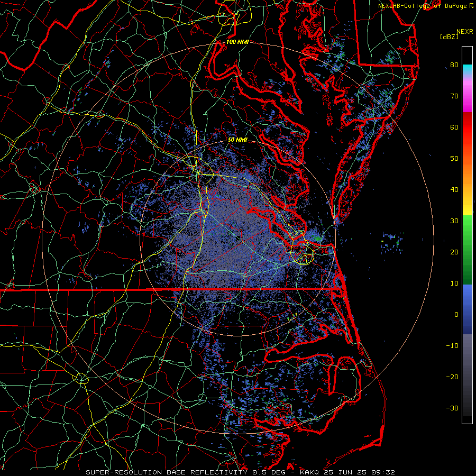Click the 0 value on dBZ scale
Screen dimensions: 476x476
click(456, 315)
